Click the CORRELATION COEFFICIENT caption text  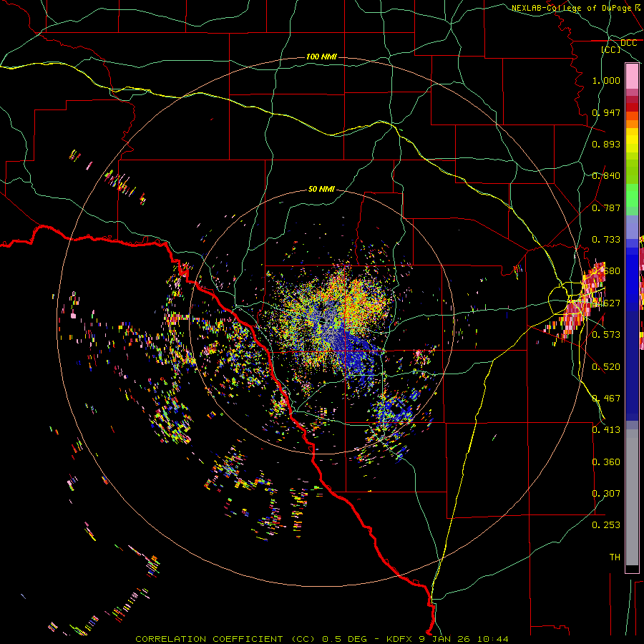pyautogui.click(x=209, y=639)
